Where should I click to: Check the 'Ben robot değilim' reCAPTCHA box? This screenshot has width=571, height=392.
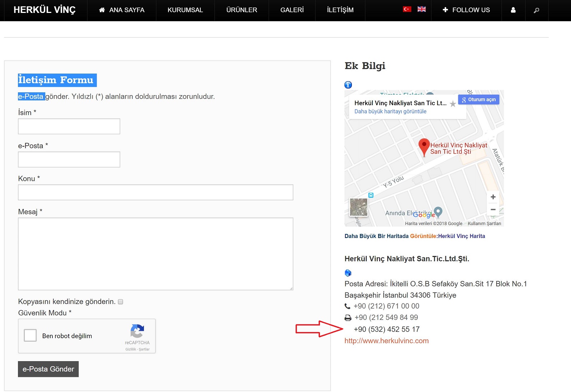(30, 335)
